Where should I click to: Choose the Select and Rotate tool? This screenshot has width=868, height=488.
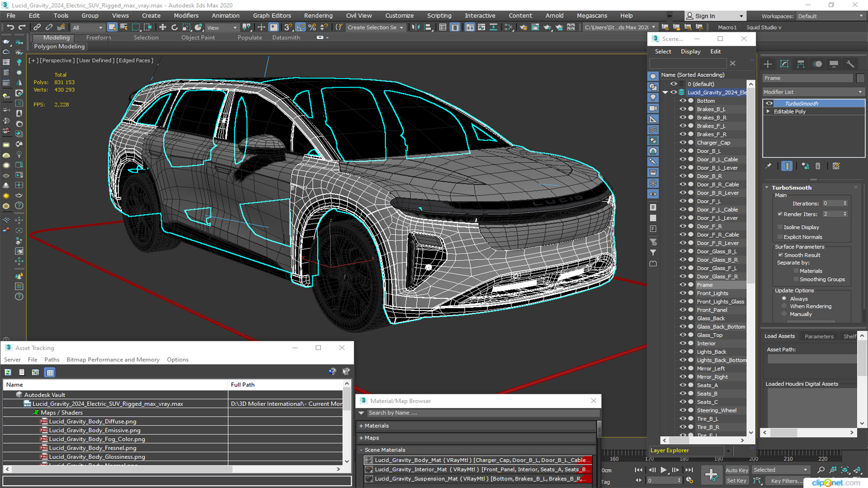(175, 27)
